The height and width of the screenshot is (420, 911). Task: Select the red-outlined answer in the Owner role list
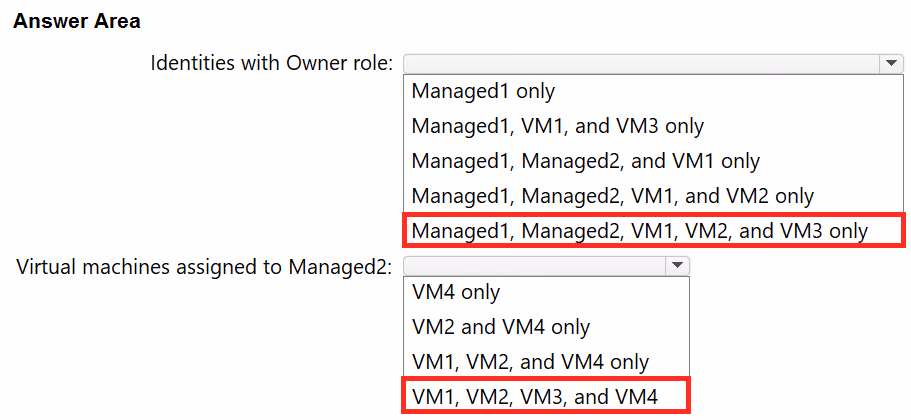(x=654, y=231)
